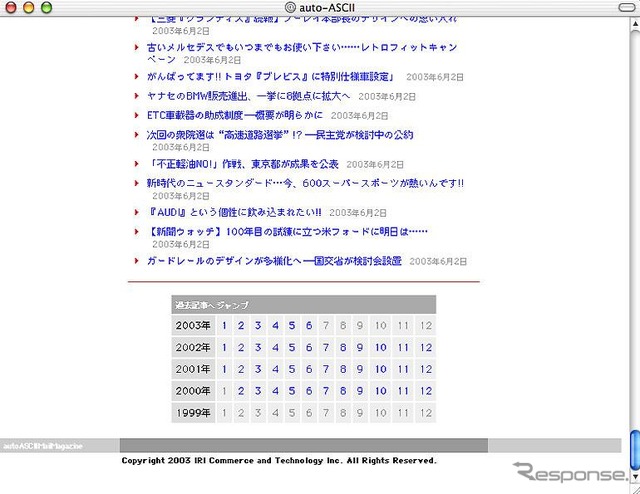The height and width of the screenshot is (494, 640).
Task: Jump to 2000 month 12 archive
Action: click(426, 391)
